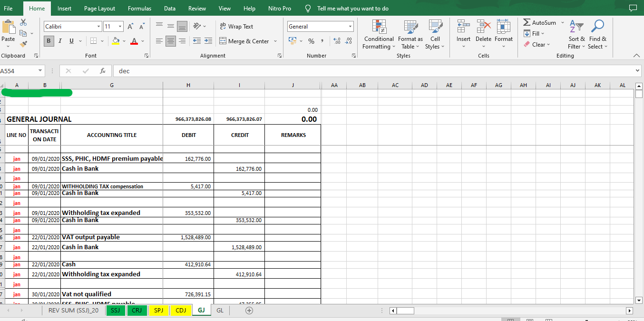The image size is (644, 321).
Task: Click the Increase Indent icon
Action: tap(208, 41)
